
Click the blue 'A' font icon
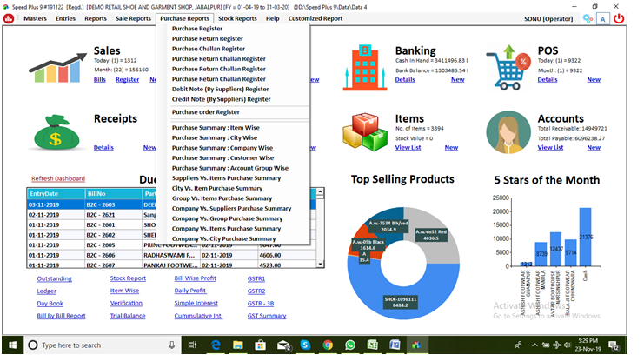click(602, 19)
